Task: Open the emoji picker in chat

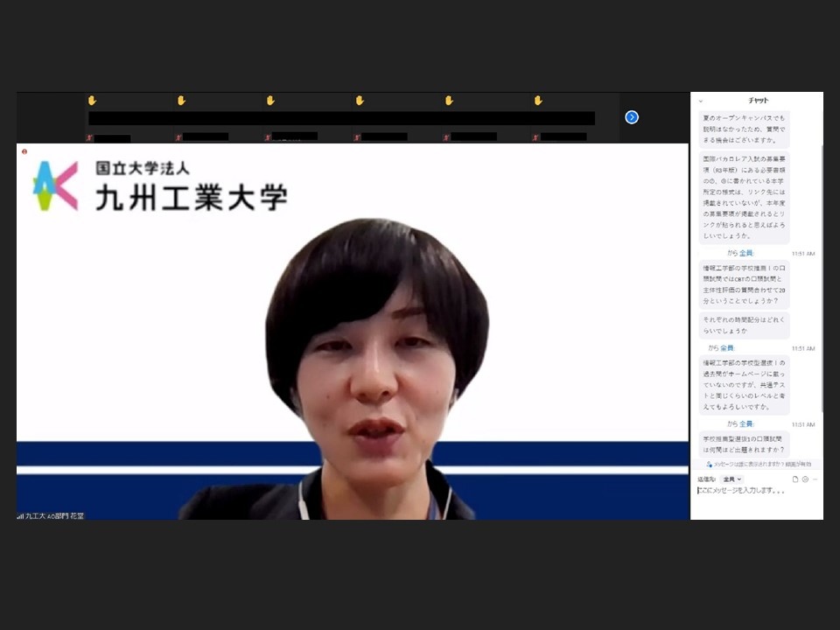Action: coord(805,479)
